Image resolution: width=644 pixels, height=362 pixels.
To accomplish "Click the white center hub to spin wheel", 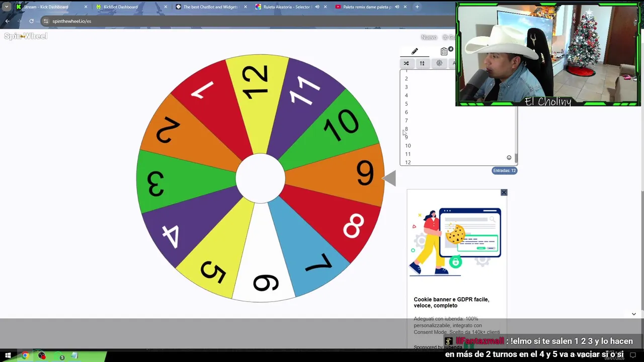I will [x=260, y=178].
